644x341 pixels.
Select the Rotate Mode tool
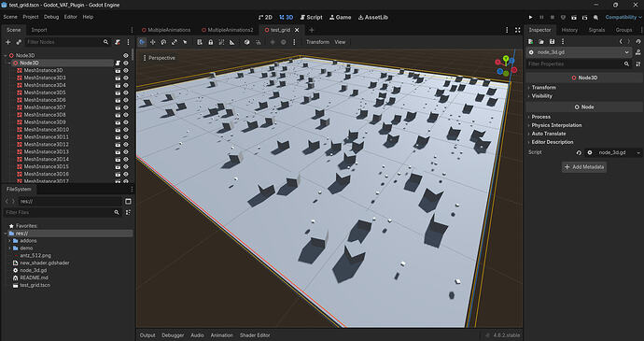click(x=163, y=42)
